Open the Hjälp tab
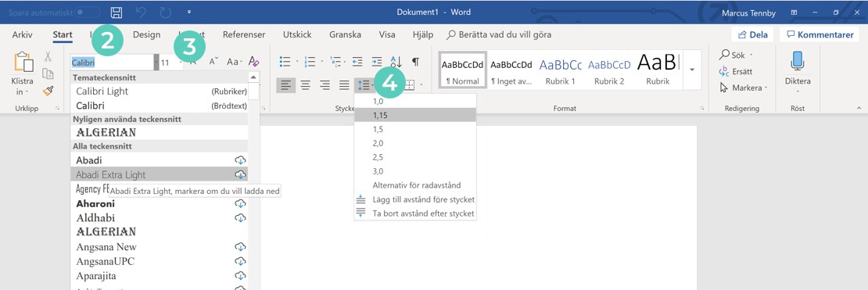 (x=423, y=34)
